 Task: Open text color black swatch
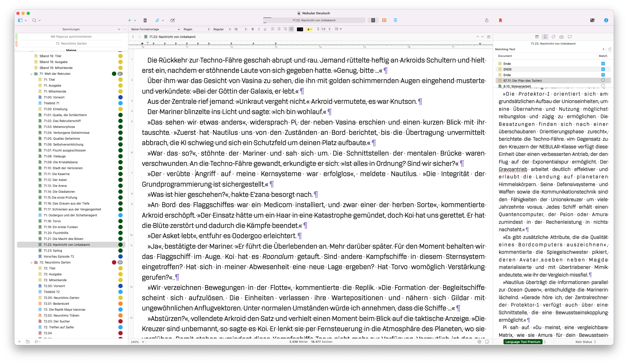(x=300, y=29)
